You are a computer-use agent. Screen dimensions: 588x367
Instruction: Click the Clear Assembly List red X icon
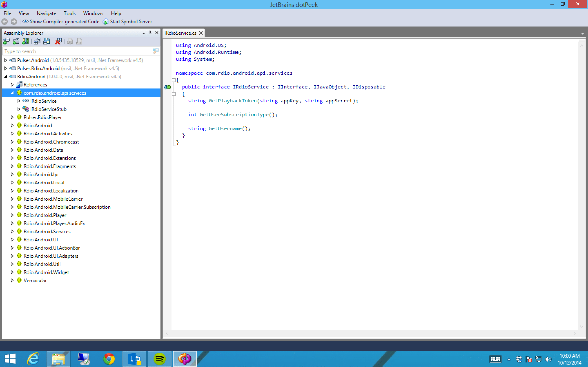pyautogui.click(x=58, y=42)
